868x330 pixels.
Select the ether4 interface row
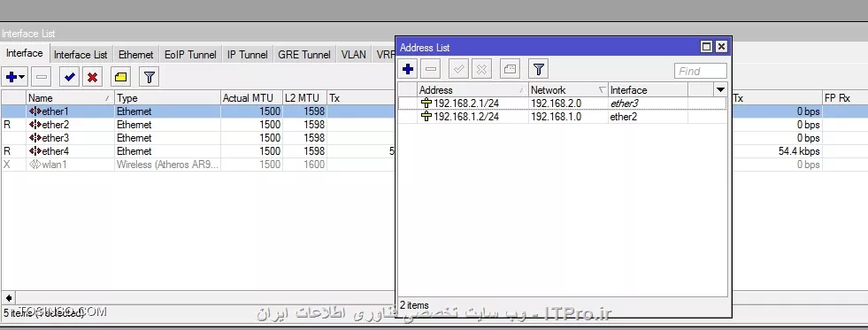[x=198, y=151]
